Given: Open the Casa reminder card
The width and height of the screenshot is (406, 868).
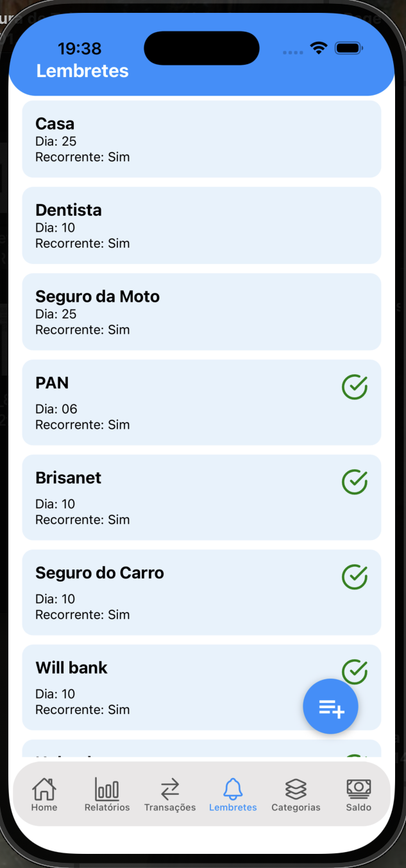Looking at the screenshot, I should click(x=201, y=139).
